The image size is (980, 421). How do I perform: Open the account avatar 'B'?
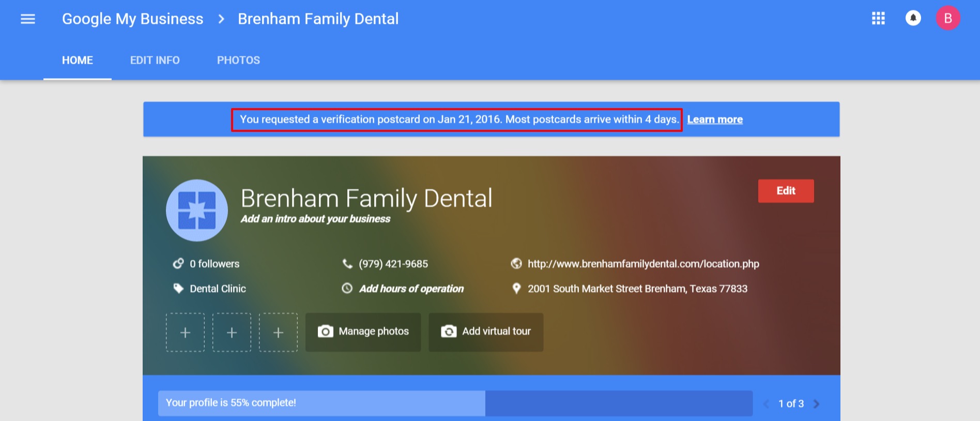coord(947,19)
